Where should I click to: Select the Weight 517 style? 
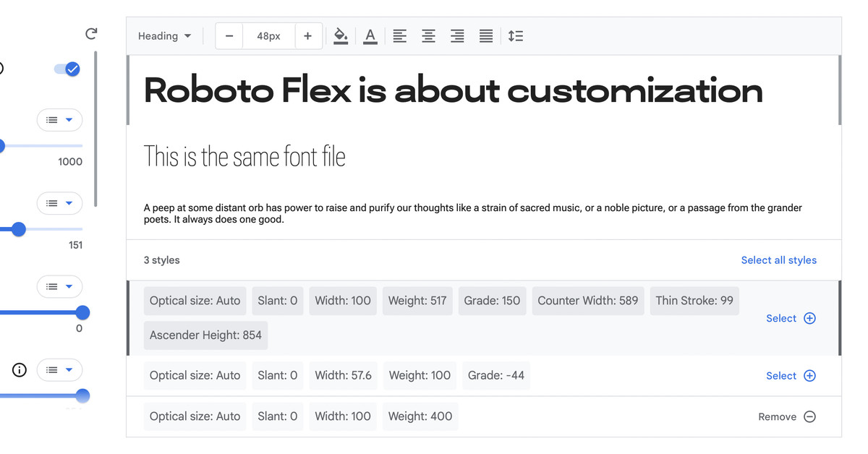click(x=791, y=318)
